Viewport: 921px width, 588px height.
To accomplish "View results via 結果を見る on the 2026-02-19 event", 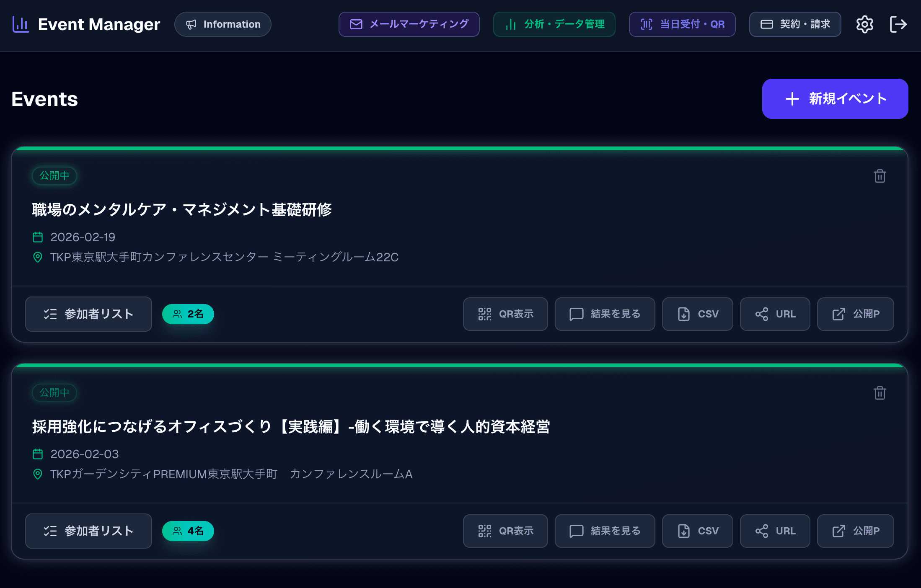I will [x=605, y=314].
